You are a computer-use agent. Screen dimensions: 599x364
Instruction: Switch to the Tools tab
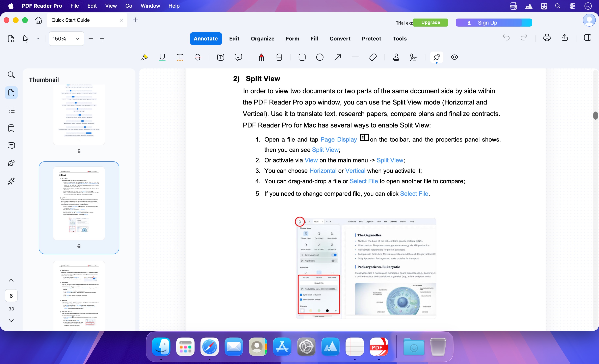(400, 39)
